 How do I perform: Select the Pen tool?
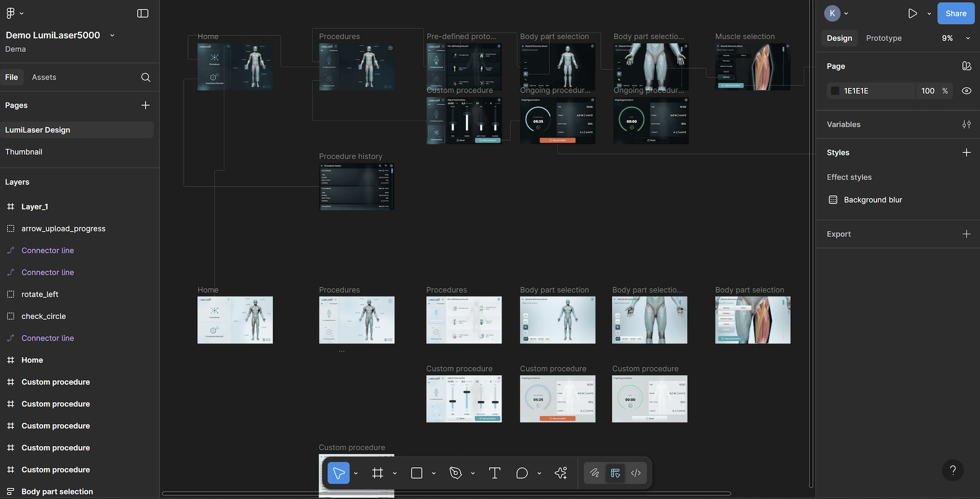[456, 473]
